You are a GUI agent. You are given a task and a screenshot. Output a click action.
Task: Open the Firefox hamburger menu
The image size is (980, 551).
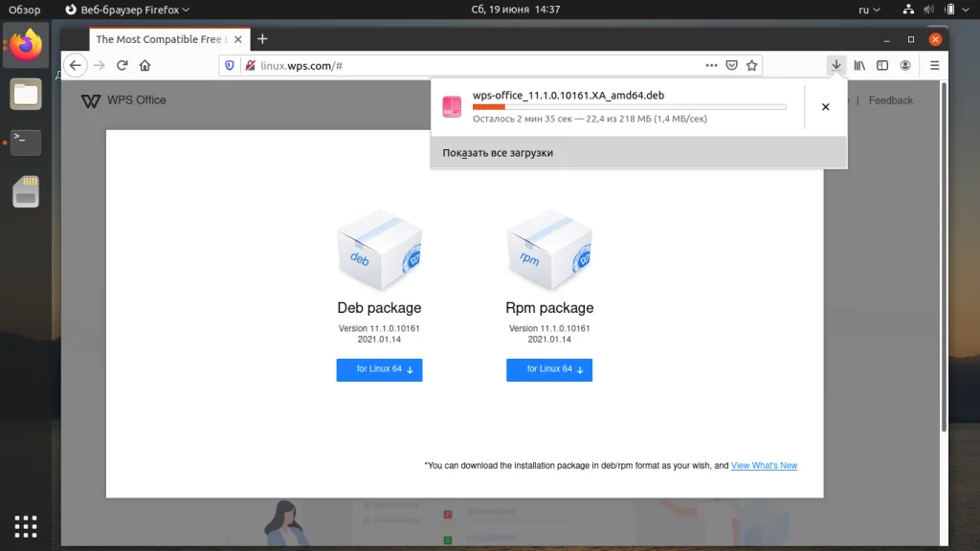pos(933,64)
